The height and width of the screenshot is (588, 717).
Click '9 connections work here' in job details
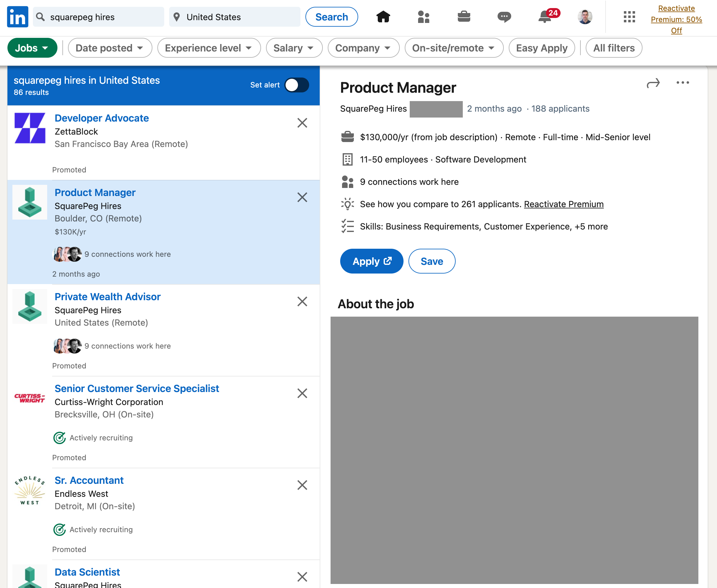(x=409, y=182)
